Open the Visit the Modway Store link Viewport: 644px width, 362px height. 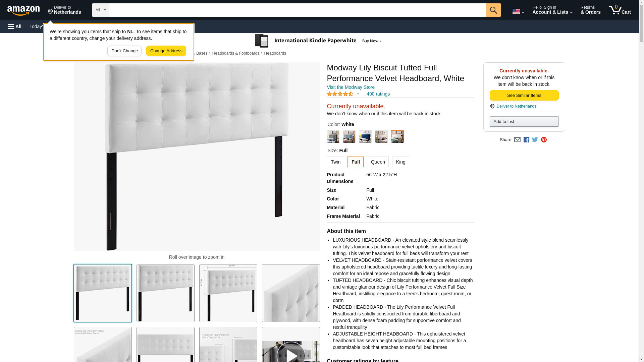pyautogui.click(x=351, y=87)
